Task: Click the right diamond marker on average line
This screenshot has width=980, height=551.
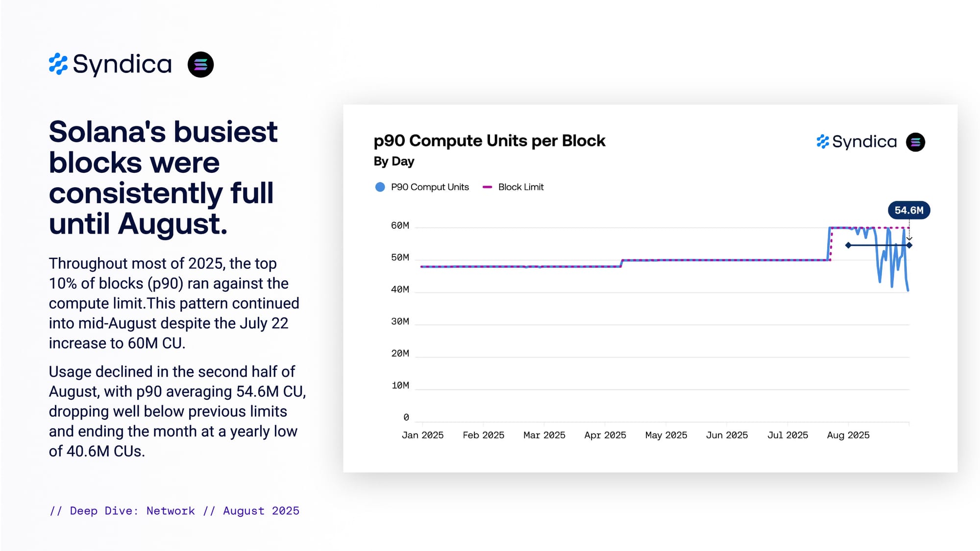Action: tap(909, 245)
